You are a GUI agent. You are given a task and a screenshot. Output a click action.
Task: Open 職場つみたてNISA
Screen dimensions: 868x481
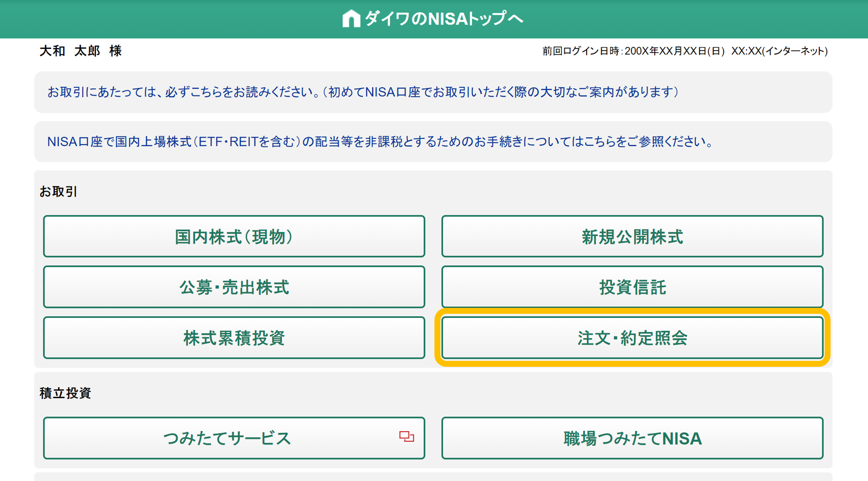coord(632,438)
